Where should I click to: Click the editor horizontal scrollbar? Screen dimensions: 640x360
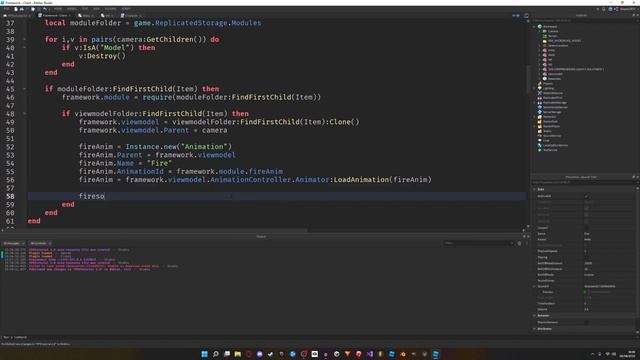[155, 230]
